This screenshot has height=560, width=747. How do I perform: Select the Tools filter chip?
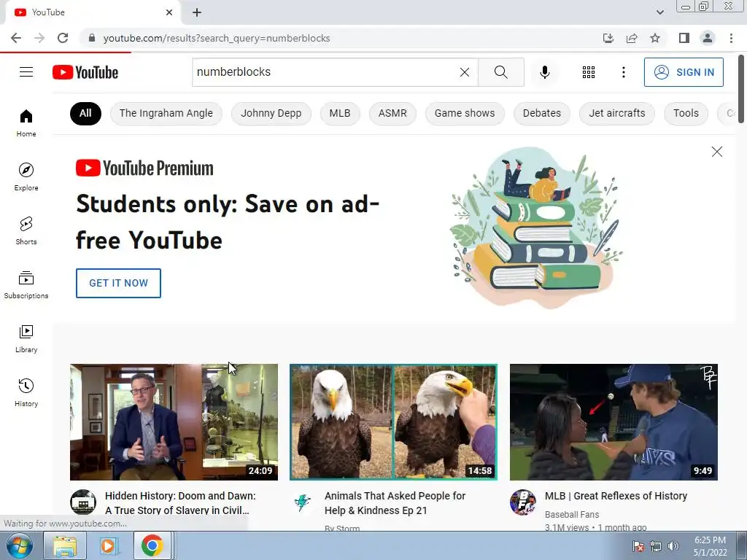pyautogui.click(x=686, y=113)
